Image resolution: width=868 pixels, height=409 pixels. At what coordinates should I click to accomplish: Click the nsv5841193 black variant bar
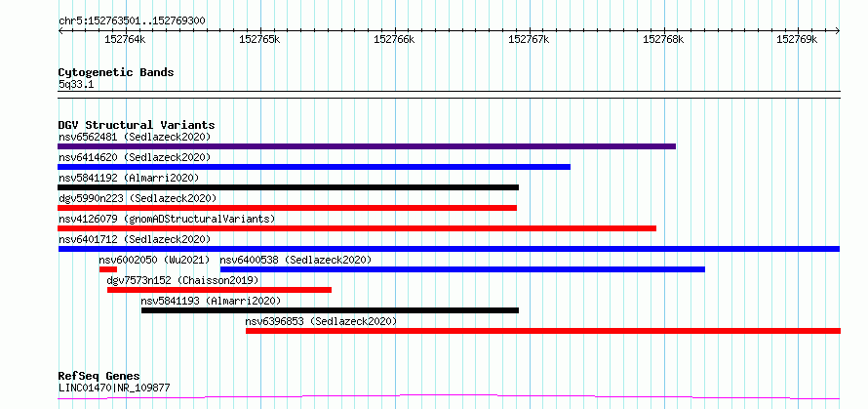(x=330, y=310)
